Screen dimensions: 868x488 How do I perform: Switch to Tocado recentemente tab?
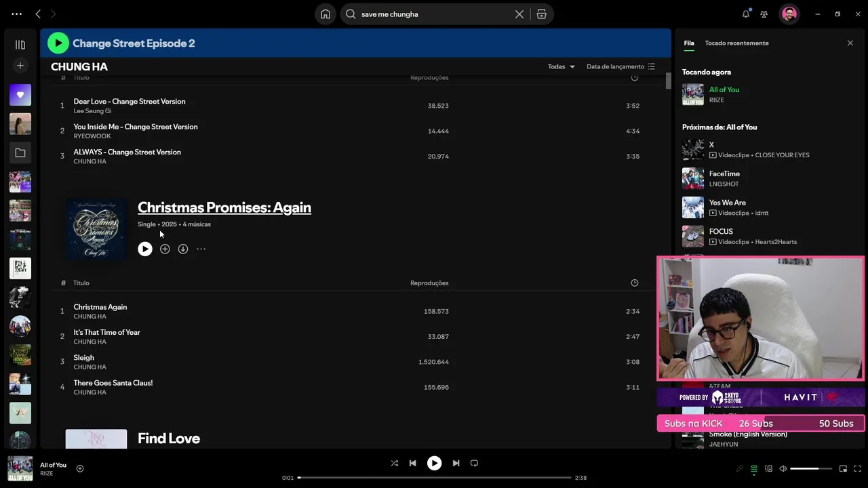[x=736, y=43]
